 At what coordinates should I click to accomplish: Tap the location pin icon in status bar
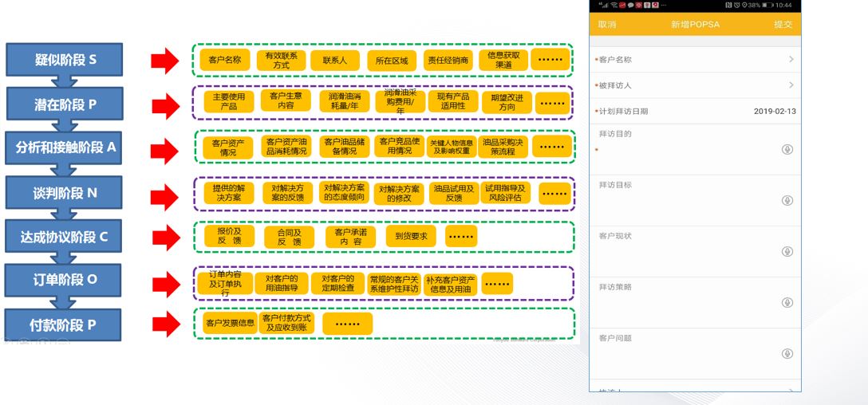pyautogui.click(x=744, y=5)
